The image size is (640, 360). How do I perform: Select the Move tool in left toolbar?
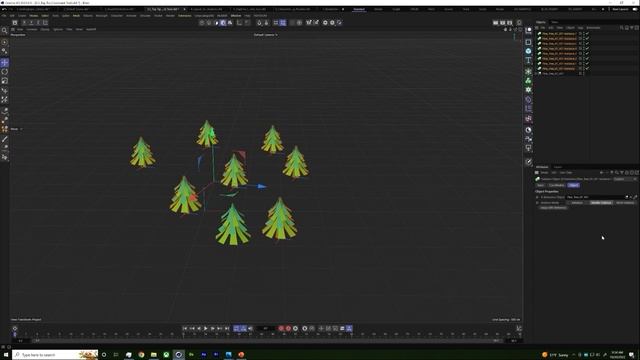coord(4,62)
